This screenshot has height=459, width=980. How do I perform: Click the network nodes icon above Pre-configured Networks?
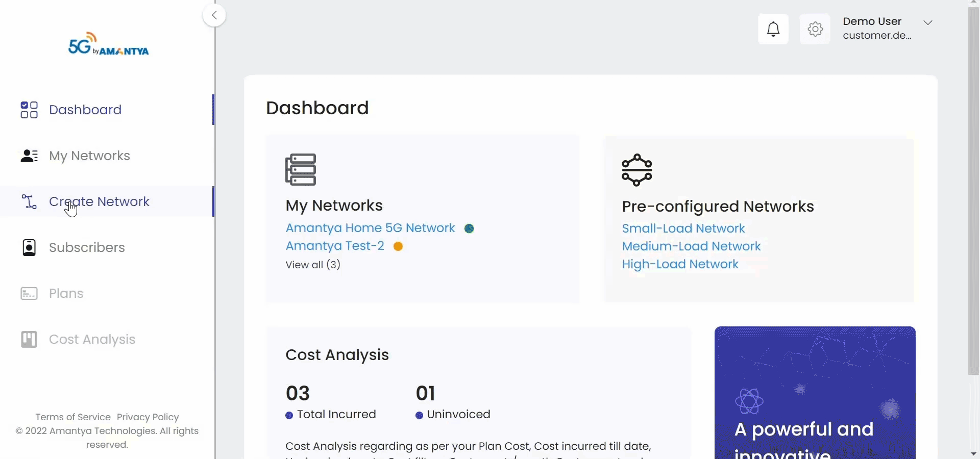click(637, 170)
